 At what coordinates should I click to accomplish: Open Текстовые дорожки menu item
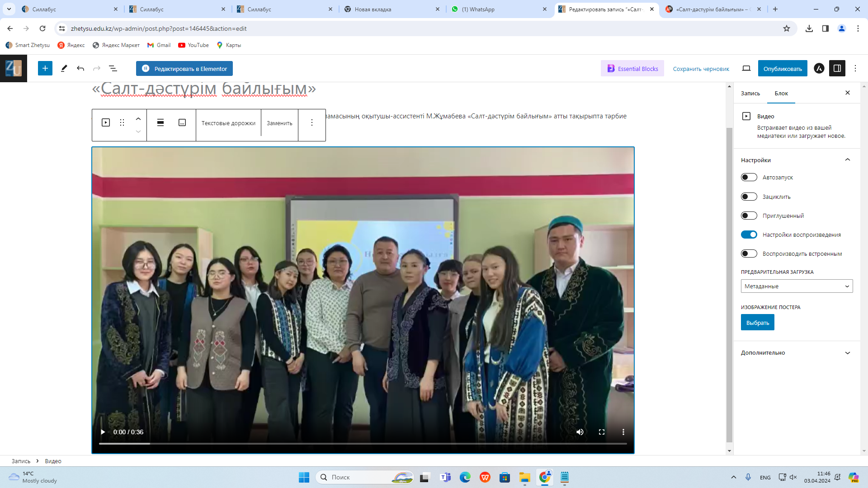click(228, 123)
